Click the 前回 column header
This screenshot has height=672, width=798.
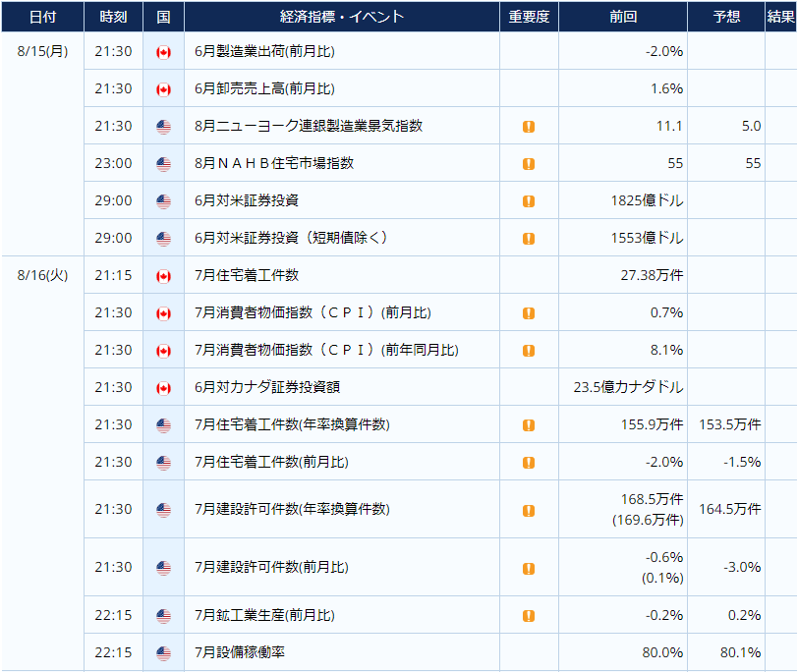click(x=623, y=17)
